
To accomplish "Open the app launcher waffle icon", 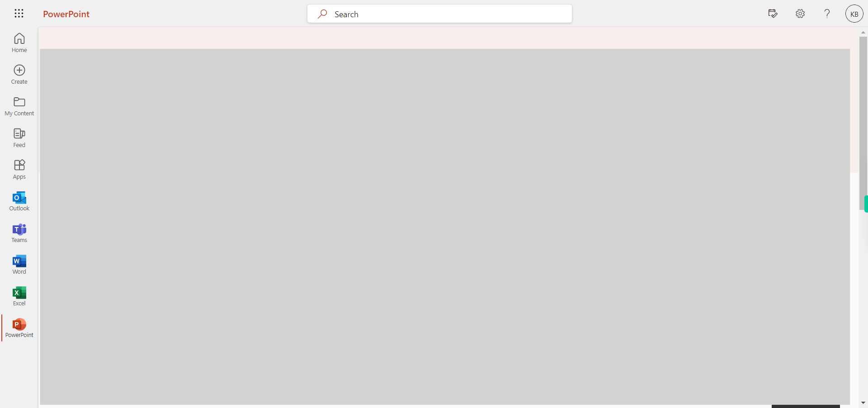I will (x=19, y=14).
